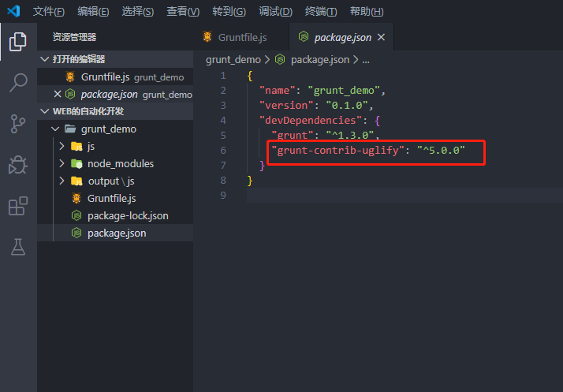Expand the node_modules folder chevron
Viewport: 563px width, 392px height.
(x=62, y=163)
